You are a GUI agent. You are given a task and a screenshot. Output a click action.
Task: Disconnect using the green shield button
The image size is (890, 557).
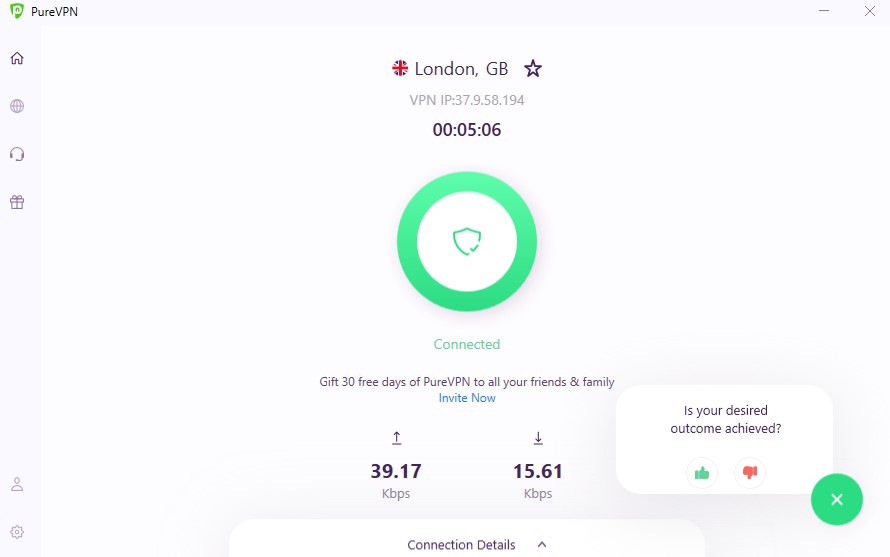[467, 241]
